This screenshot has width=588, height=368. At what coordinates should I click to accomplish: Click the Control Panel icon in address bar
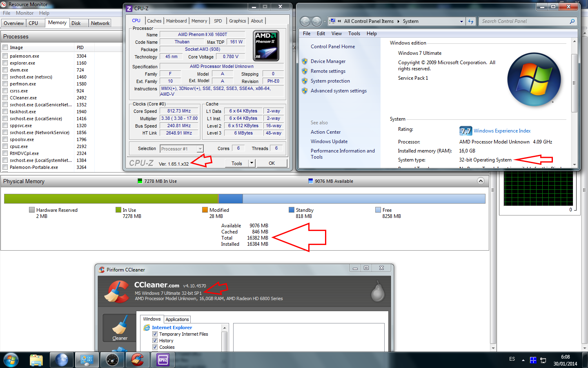[x=332, y=21]
